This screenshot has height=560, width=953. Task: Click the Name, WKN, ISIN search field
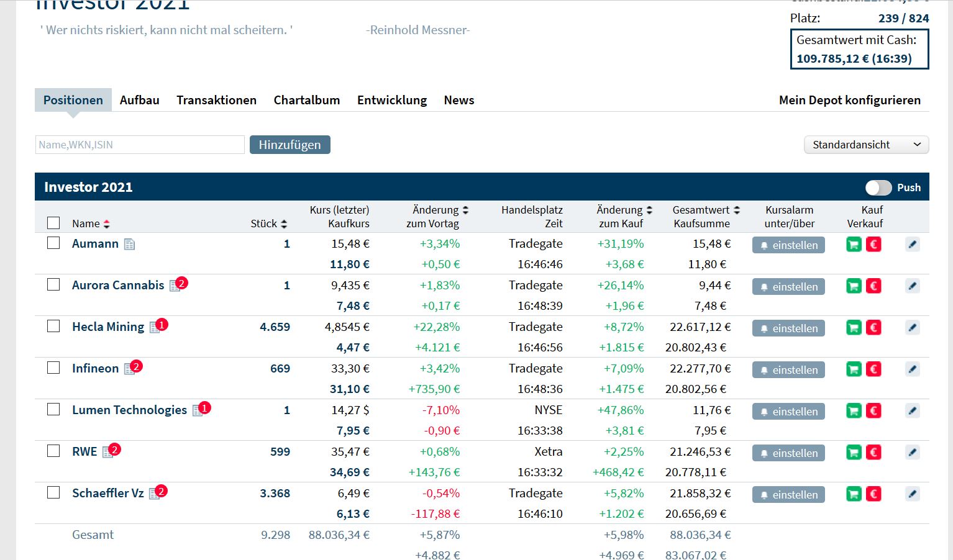click(x=140, y=145)
